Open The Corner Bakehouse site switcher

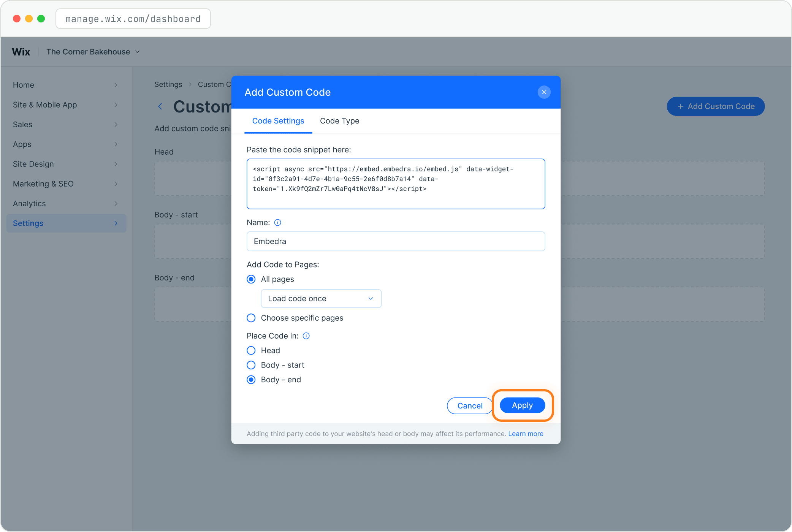pos(93,52)
